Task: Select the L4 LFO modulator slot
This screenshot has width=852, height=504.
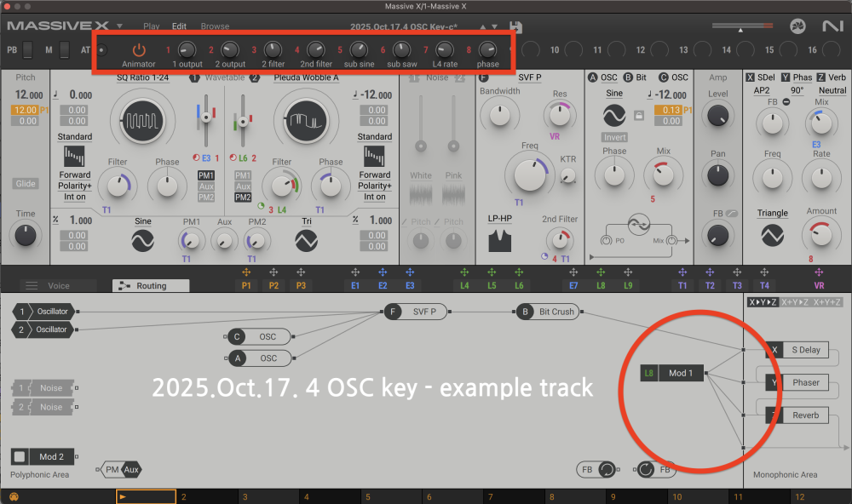Action: tap(464, 286)
